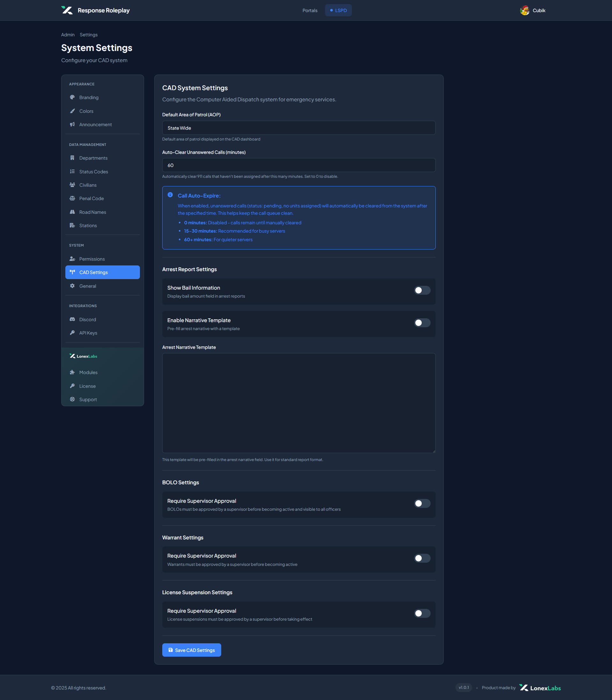This screenshot has height=700, width=612.
Task: Click the General gear icon
Action: [72, 286]
